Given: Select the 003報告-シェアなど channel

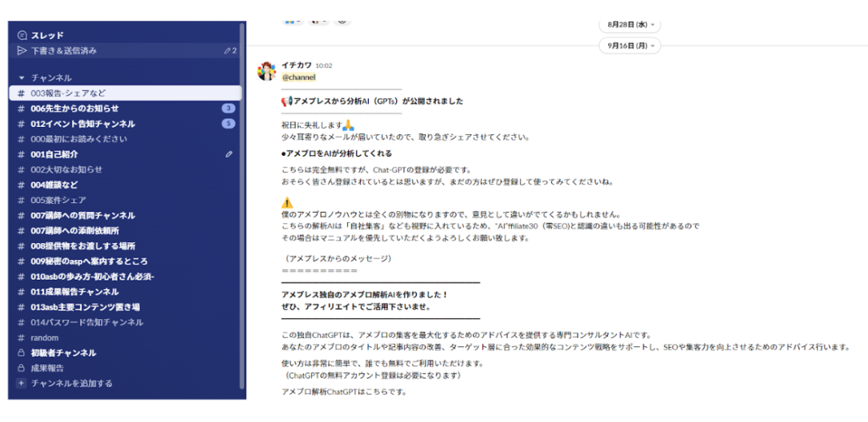Looking at the screenshot, I should coord(125,93).
